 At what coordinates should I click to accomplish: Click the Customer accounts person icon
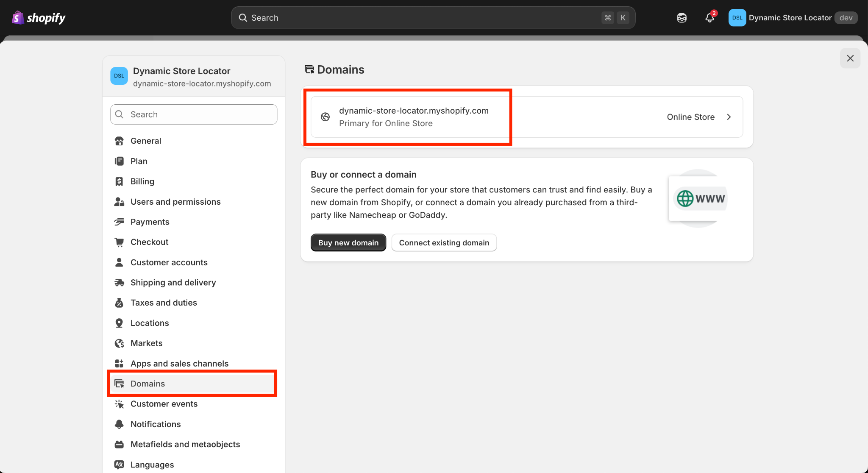tap(119, 262)
